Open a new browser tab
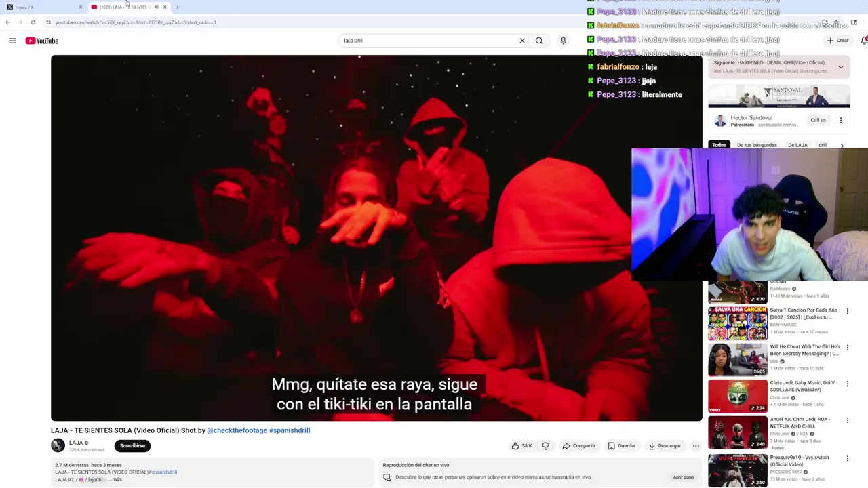 [x=178, y=7]
